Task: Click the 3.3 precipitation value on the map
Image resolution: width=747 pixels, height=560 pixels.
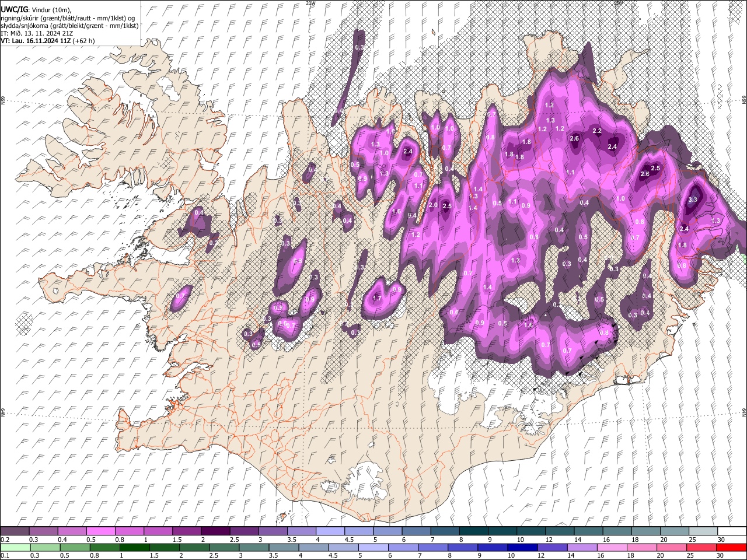Action: [x=693, y=199]
